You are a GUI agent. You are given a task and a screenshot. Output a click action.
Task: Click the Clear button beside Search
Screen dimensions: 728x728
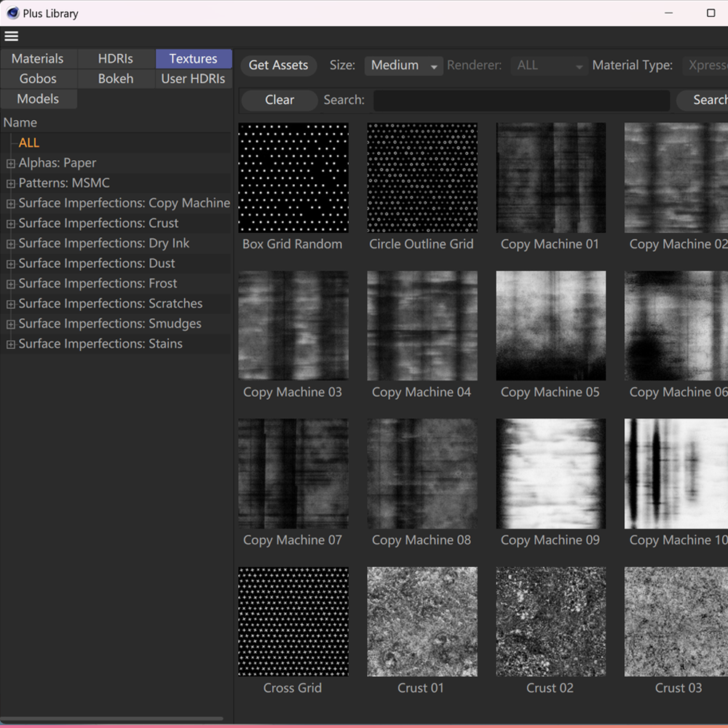(280, 100)
